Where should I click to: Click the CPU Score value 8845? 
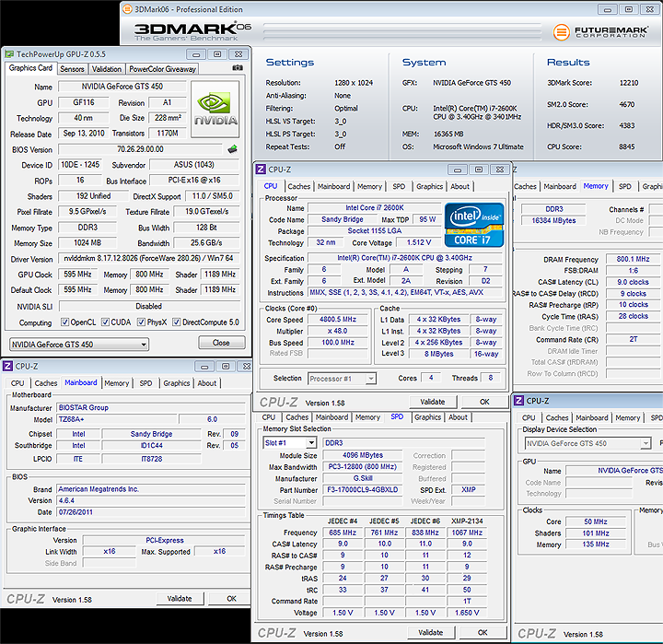[627, 146]
